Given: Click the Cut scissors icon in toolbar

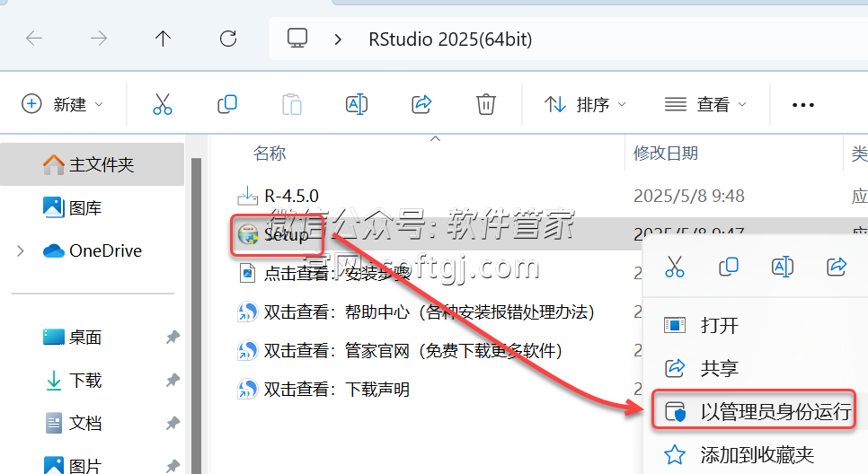Looking at the screenshot, I should click(163, 104).
